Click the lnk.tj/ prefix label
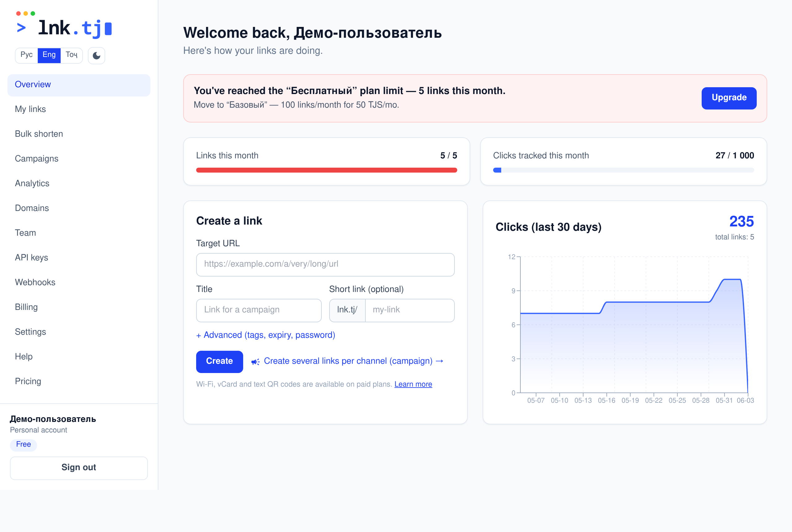 tap(347, 311)
